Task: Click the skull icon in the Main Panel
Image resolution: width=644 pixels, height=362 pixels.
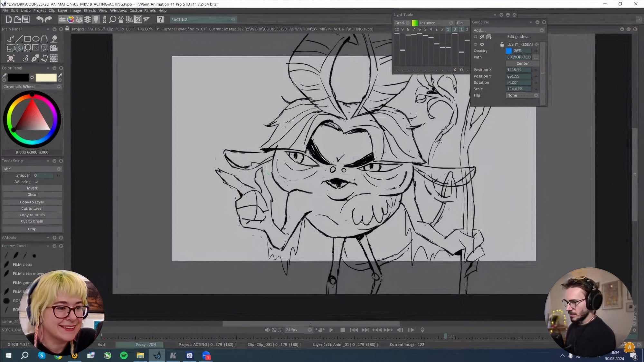Action: (x=11, y=58)
